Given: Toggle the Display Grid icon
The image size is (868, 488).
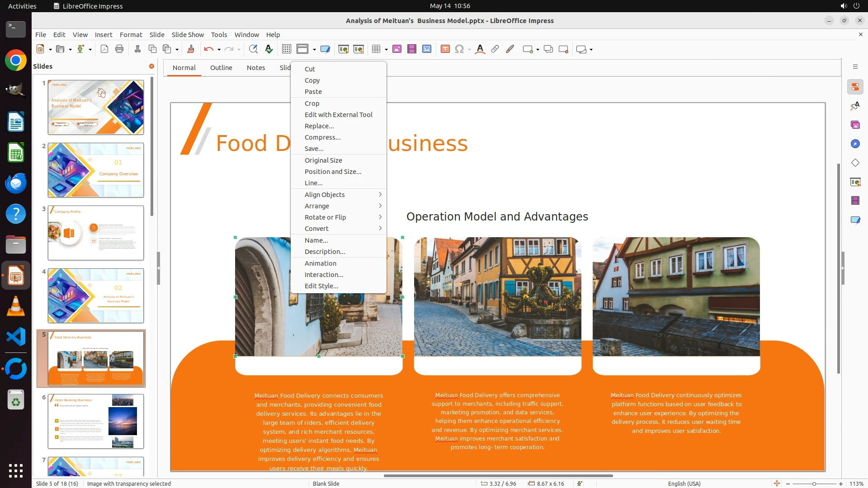Looking at the screenshot, I should point(286,49).
